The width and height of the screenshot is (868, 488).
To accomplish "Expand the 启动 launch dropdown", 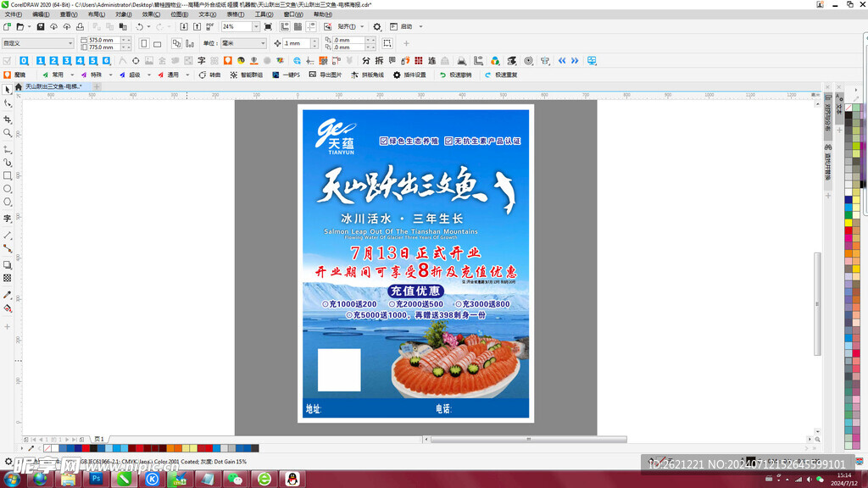I will (x=420, y=26).
